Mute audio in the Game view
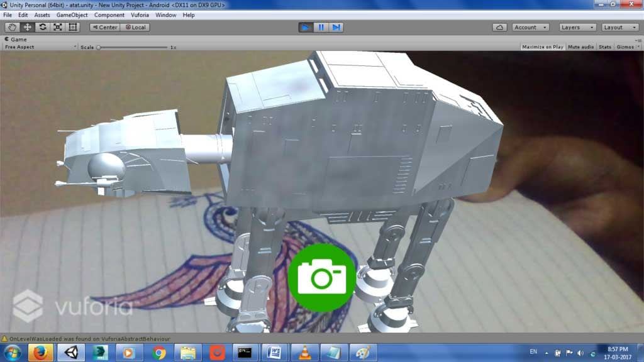 580,47
